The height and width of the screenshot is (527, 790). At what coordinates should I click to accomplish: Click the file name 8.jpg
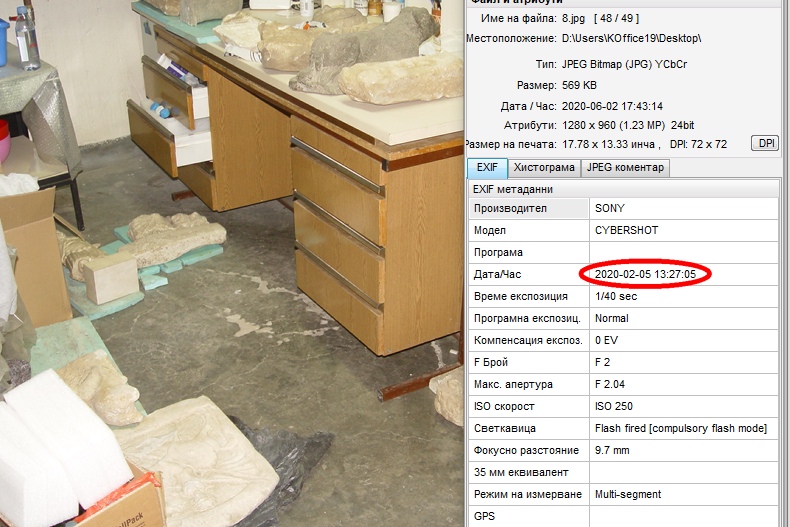point(573,16)
